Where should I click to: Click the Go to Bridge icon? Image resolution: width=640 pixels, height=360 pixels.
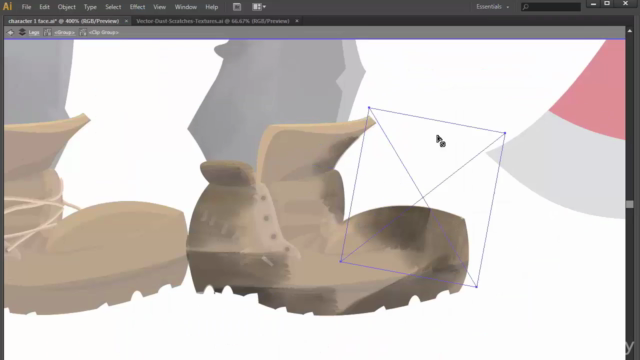click(x=237, y=7)
